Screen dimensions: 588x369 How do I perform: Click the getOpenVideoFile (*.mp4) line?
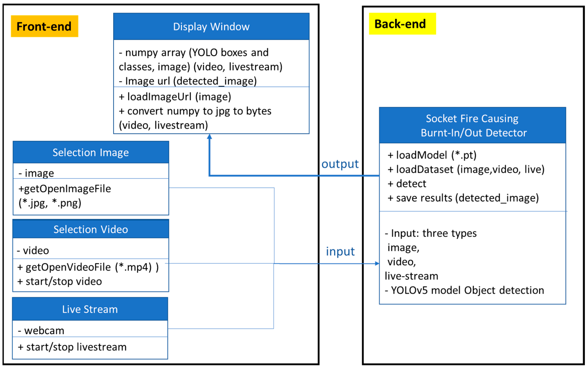[x=88, y=267]
